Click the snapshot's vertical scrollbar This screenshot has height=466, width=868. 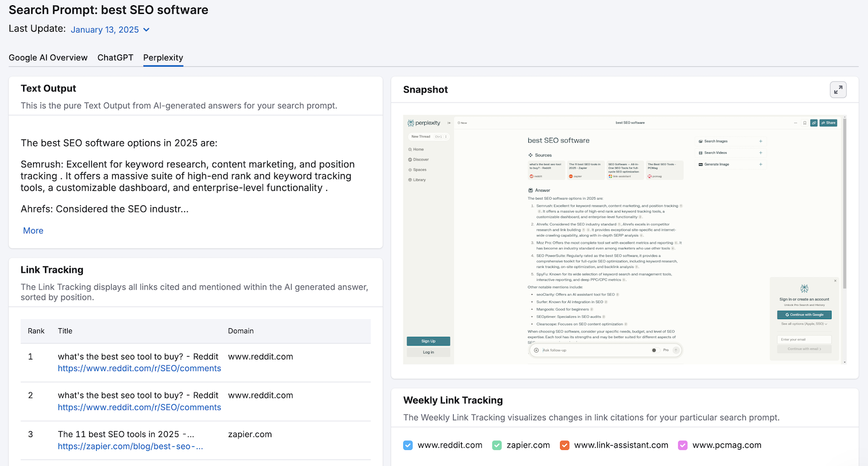pyautogui.click(x=844, y=203)
